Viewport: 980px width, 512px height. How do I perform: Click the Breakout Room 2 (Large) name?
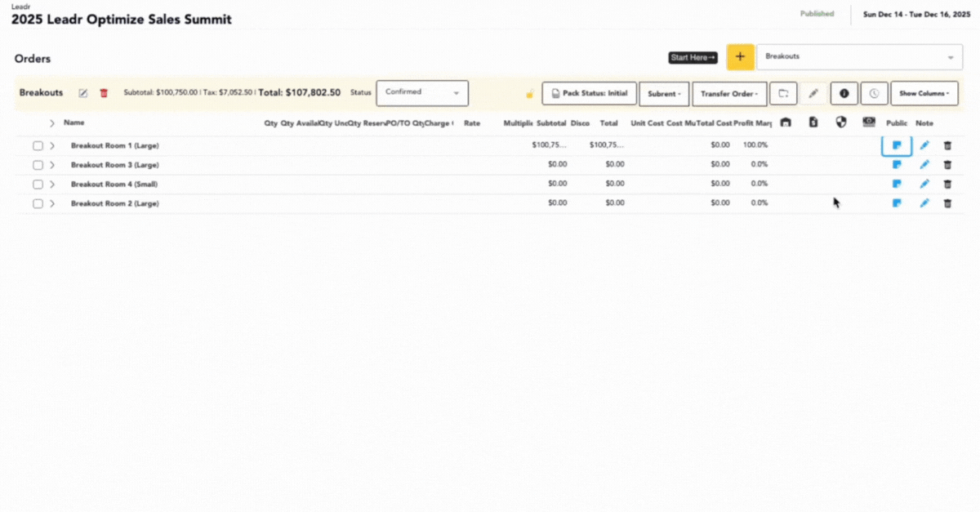tap(114, 203)
